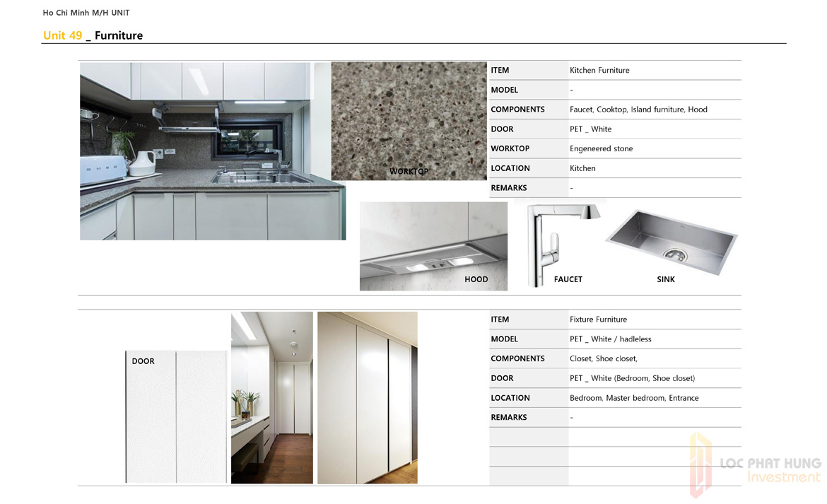Click the "Unit 49 _ Furniture" title

pos(93,35)
